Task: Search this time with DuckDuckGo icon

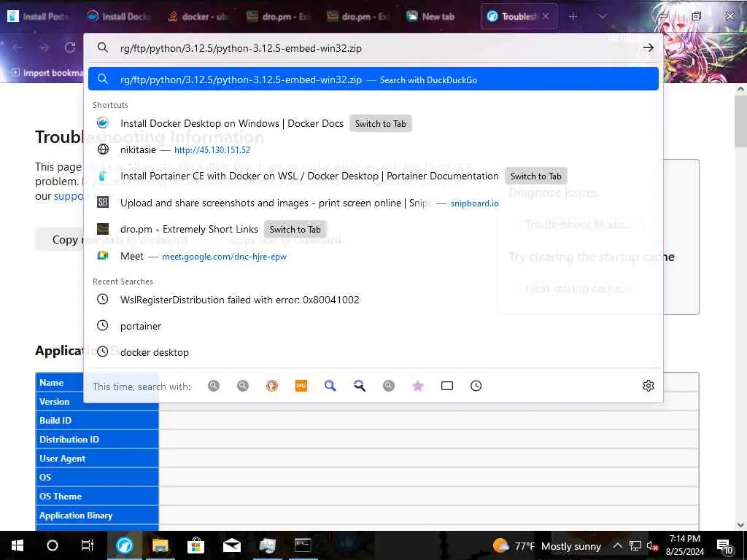Action: [272, 386]
